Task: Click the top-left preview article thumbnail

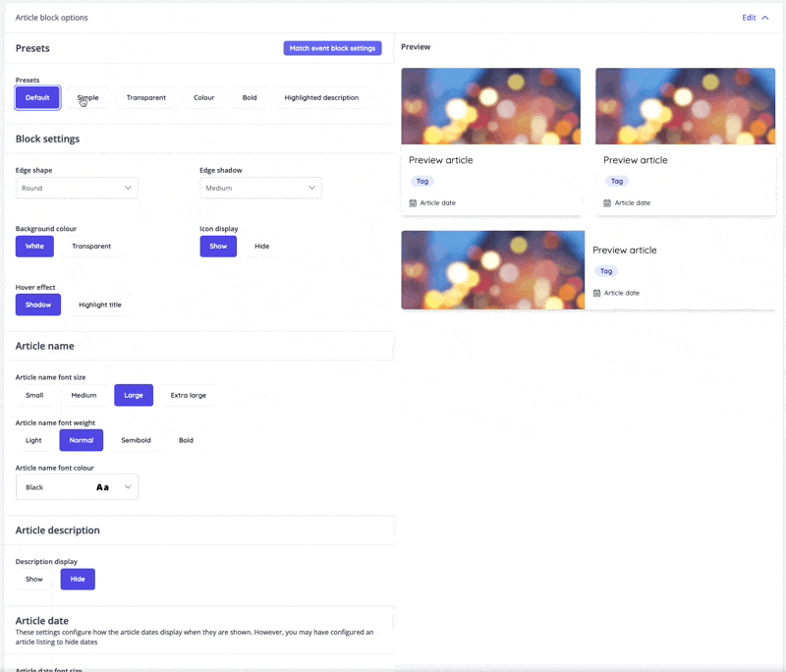Action: [x=490, y=105]
